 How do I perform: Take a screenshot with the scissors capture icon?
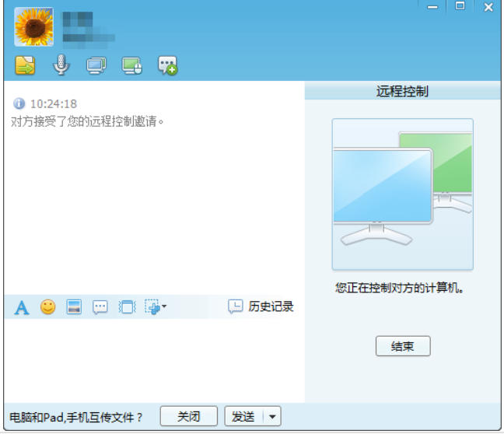point(152,306)
